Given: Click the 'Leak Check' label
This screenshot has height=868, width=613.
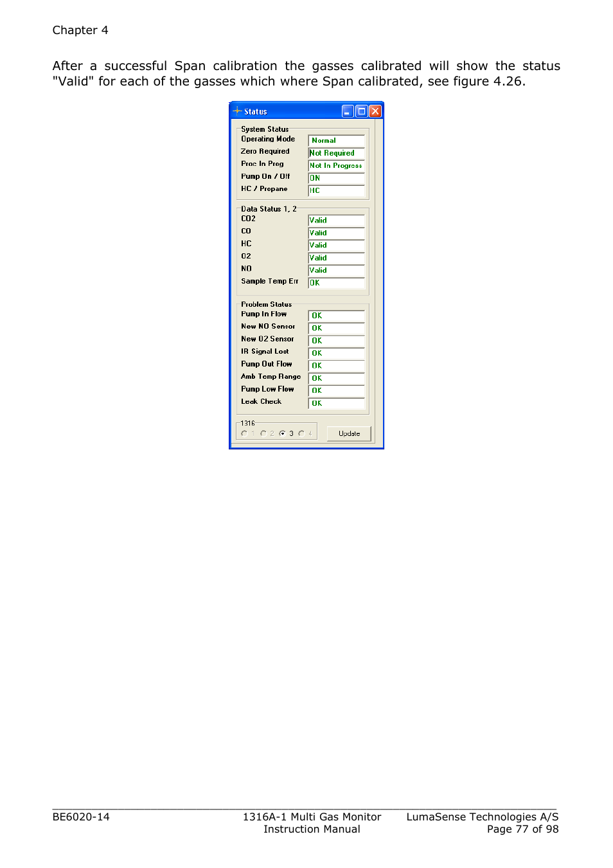Looking at the screenshot, I should click(262, 401).
